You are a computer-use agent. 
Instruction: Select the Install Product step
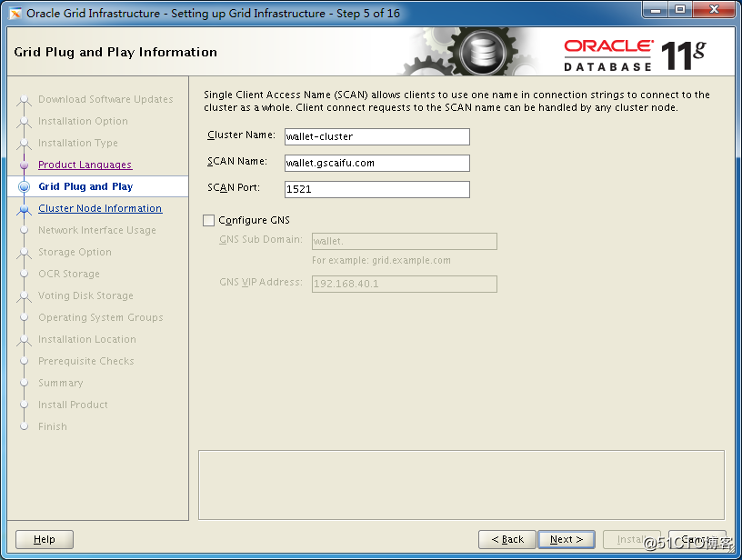click(73, 405)
